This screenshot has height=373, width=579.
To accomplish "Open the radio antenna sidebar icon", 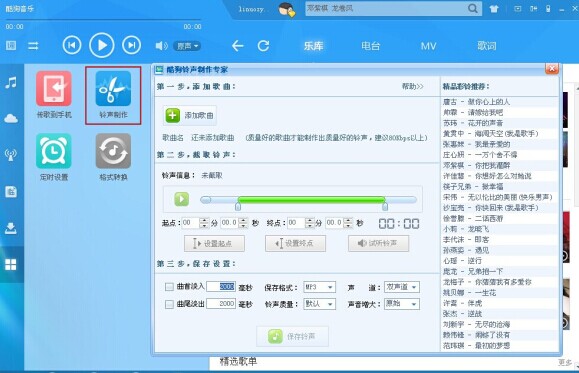I will pyautogui.click(x=11, y=155).
